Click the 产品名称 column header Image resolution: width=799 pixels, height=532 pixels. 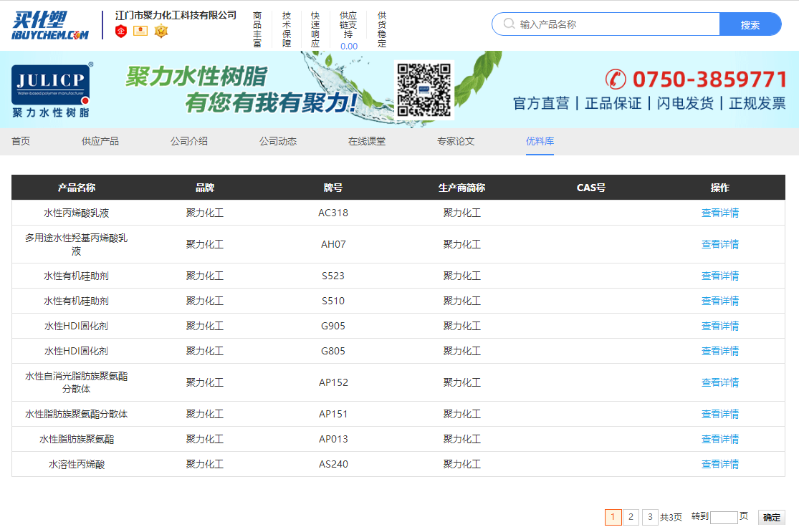(x=77, y=188)
